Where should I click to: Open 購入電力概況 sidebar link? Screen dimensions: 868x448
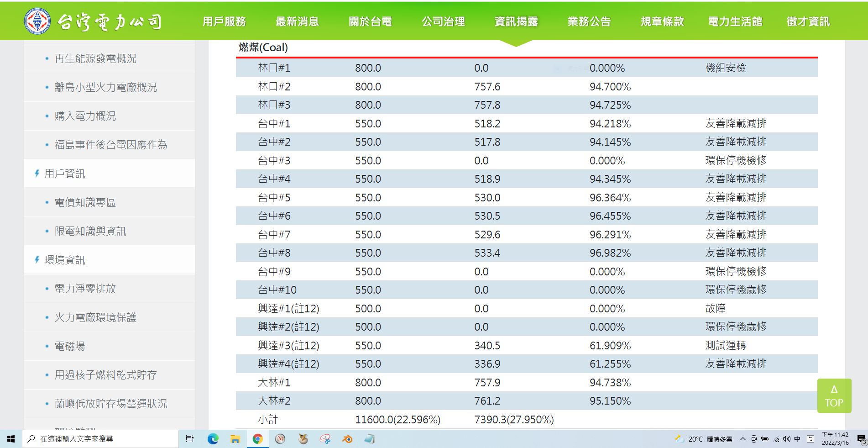pos(85,116)
